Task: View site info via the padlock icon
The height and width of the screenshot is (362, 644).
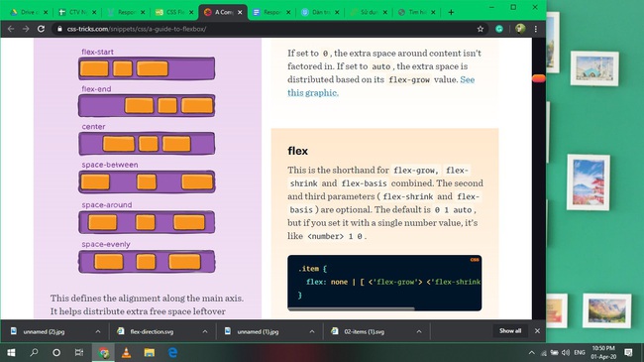Action: coord(60,29)
